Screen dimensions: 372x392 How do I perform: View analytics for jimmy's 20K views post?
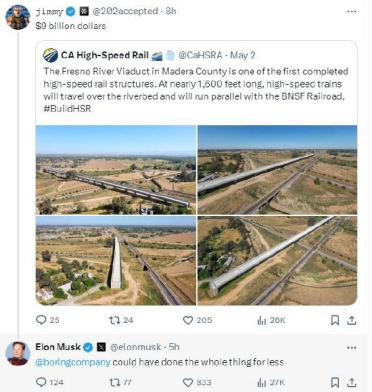(x=262, y=320)
